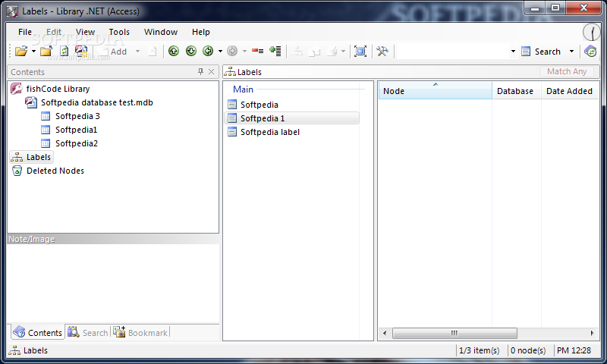Click the folder with up arrow toolbar icon
This screenshot has height=364, width=607.
click(46, 51)
